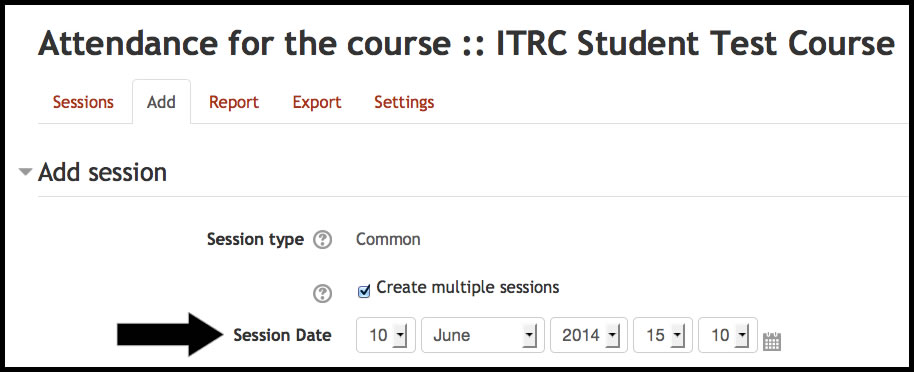Click the Create multiple sessions label text
914x372 pixels.
pos(467,287)
